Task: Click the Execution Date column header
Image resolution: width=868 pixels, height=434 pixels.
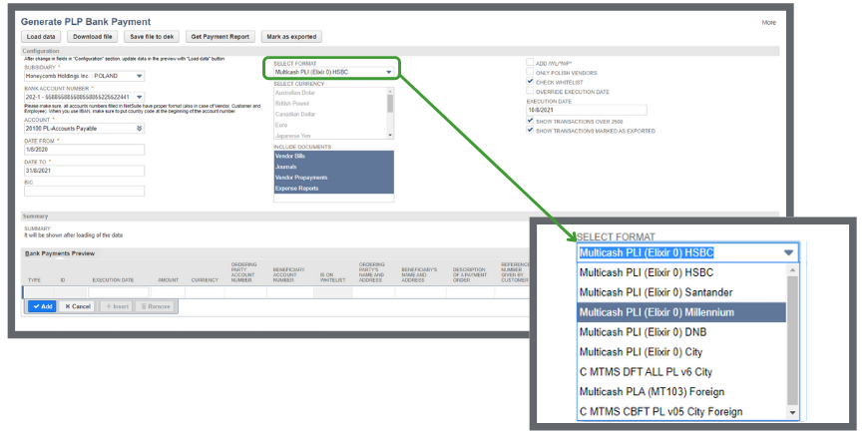Action: click(113, 280)
